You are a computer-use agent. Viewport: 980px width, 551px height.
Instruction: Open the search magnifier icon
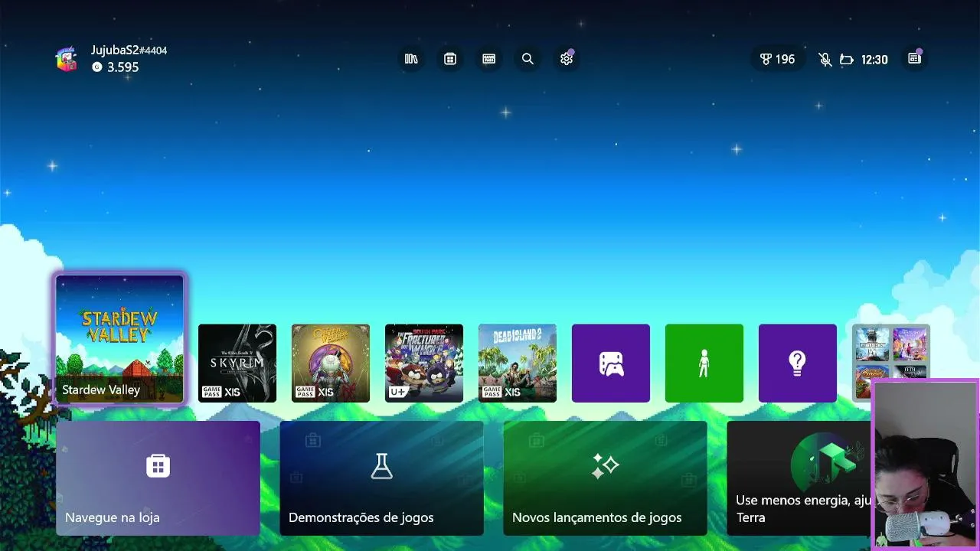528,59
